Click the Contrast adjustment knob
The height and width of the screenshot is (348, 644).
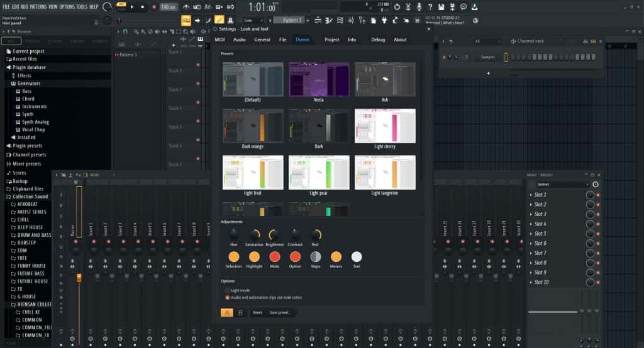[x=295, y=235]
